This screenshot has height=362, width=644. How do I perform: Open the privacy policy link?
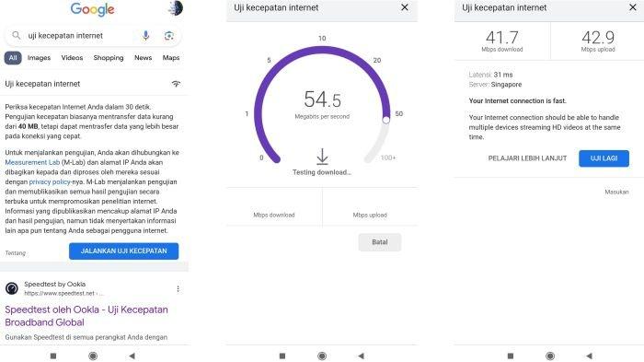coord(50,181)
